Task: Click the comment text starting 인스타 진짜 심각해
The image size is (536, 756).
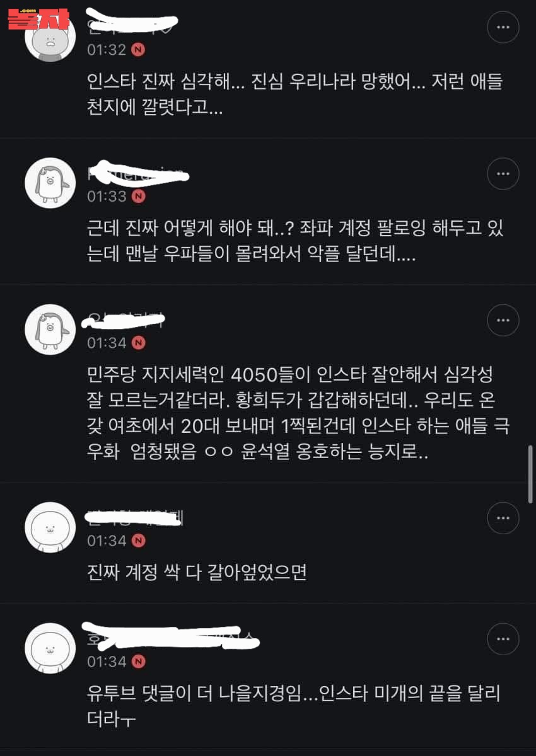Action: pyautogui.click(x=295, y=94)
